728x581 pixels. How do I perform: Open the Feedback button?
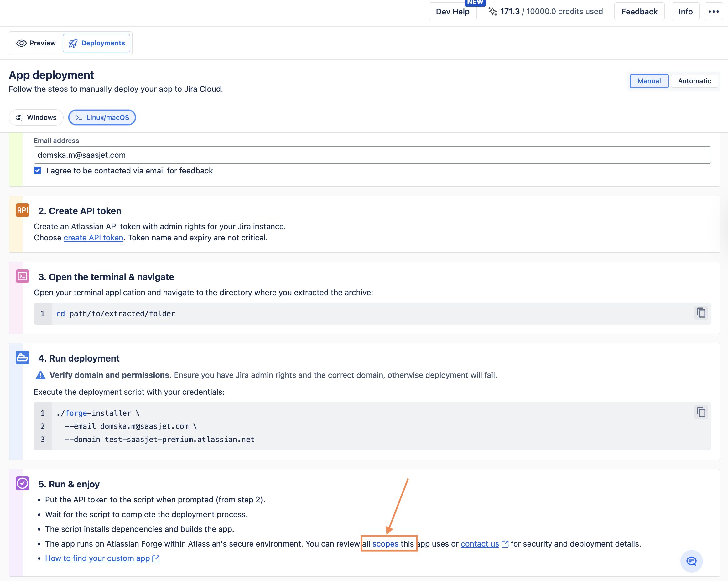(x=639, y=12)
